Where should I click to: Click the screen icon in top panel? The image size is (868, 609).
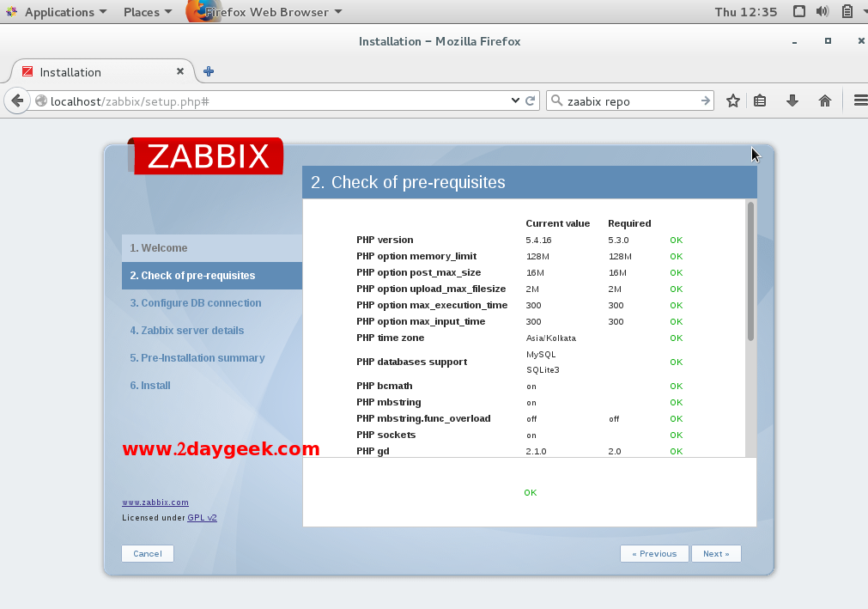tap(798, 12)
